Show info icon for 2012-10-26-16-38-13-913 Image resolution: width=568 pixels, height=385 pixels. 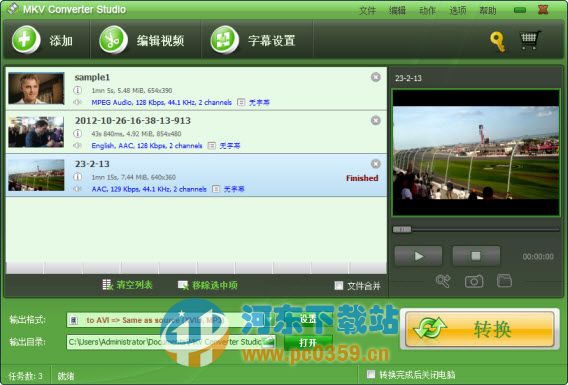tap(78, 134)
